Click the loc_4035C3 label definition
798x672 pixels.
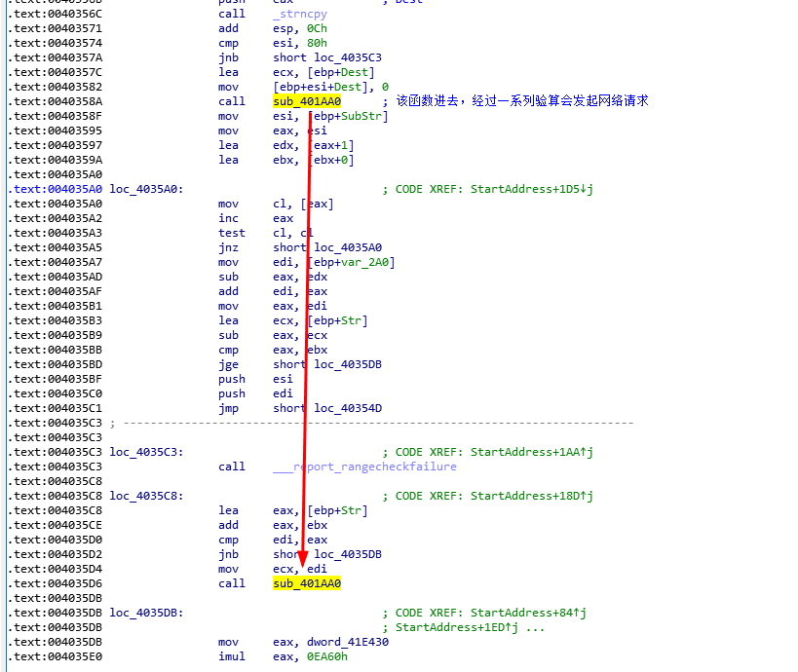146,452
